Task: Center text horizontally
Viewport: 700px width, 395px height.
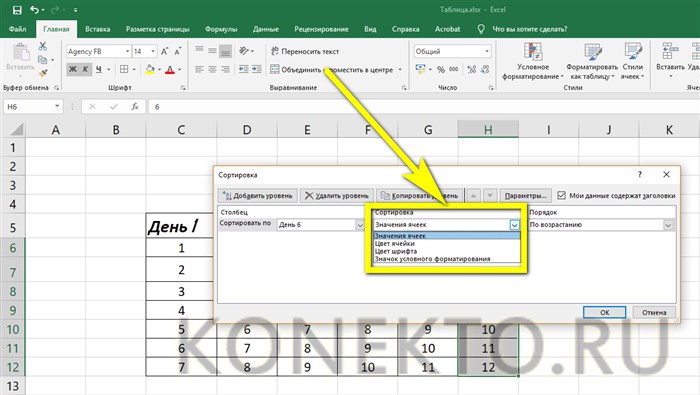Action: point(212,69)
